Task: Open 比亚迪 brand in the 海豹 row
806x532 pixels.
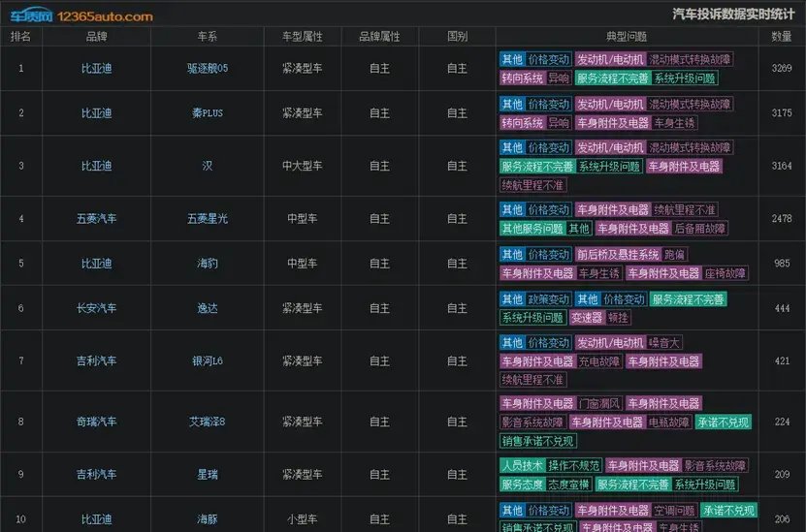Action: (96, 264)
